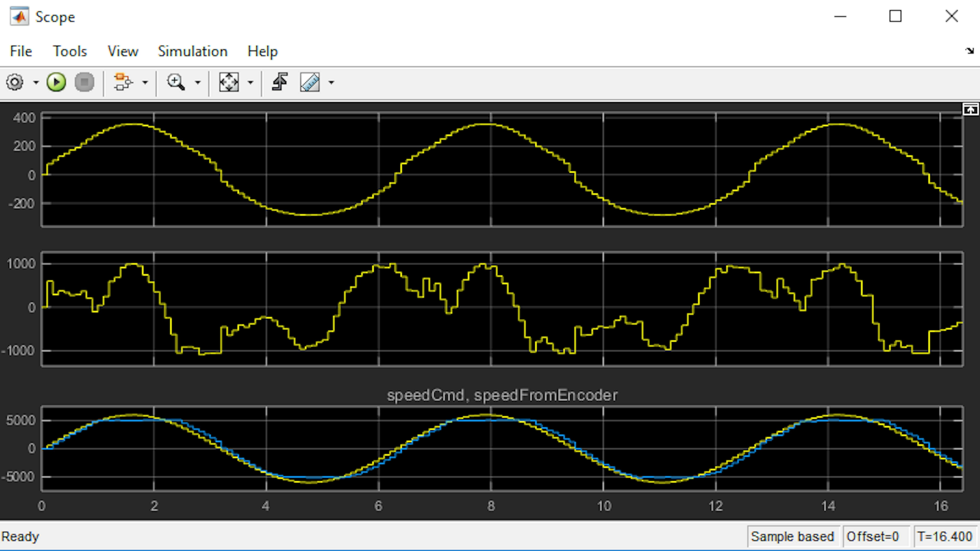
Task: Open the View menu
Action: pyautogui.click(x=123, y=51)
